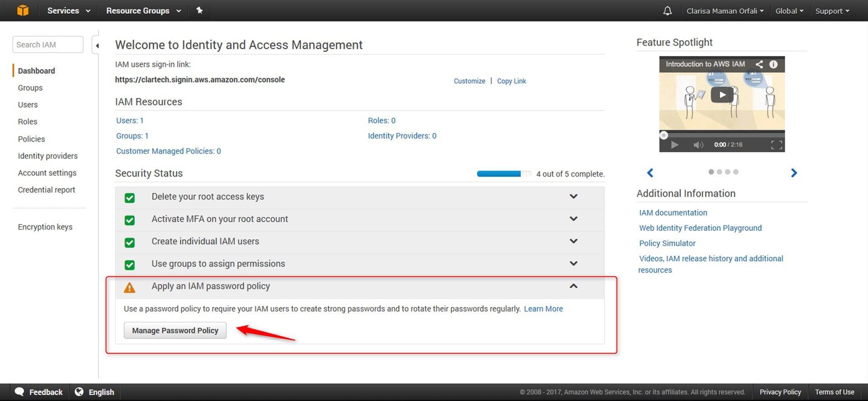Go to next Feature Spotlight item
This screenshot has width=868, height=401.
794,173
